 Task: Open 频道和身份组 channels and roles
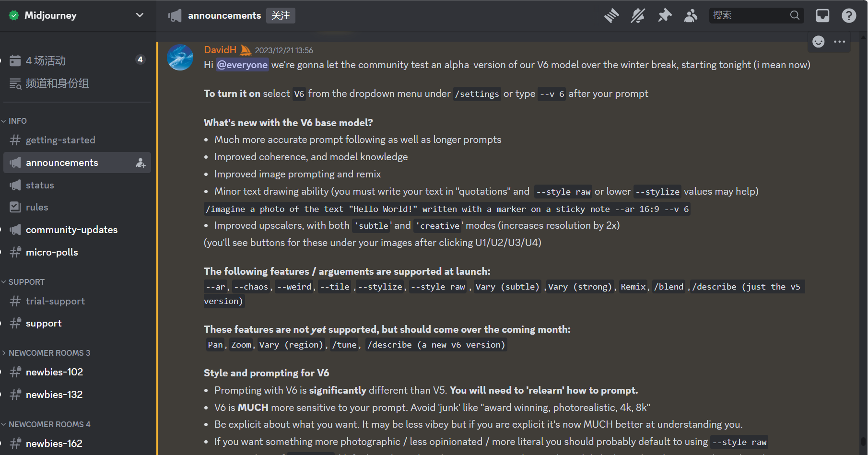point(77,83)
